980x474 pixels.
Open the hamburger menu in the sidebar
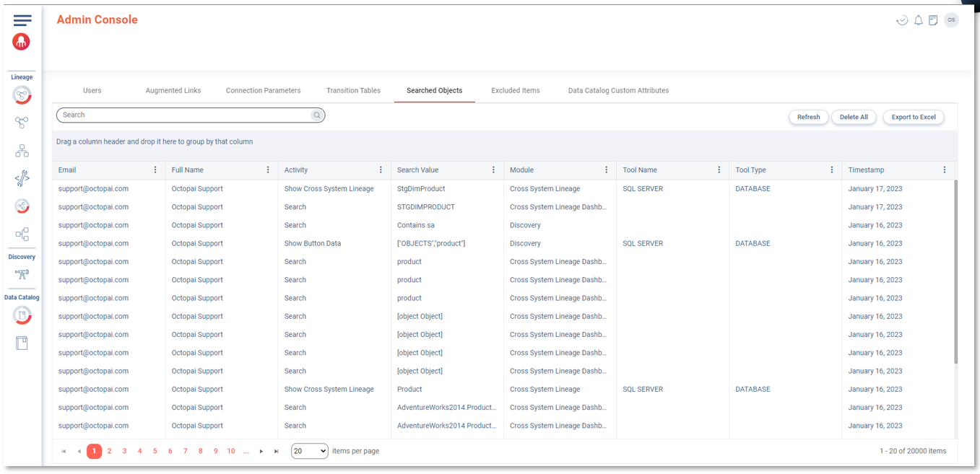click(x=22, y=20)
